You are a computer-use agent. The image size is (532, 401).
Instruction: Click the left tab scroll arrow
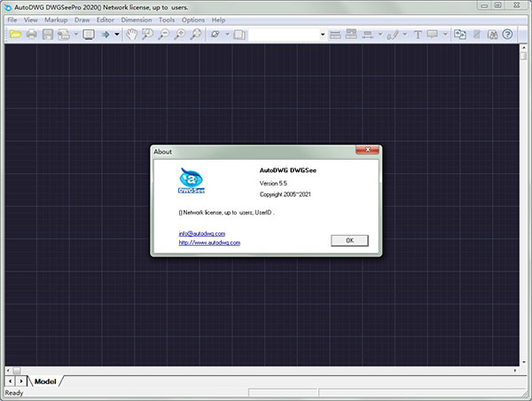10,381
